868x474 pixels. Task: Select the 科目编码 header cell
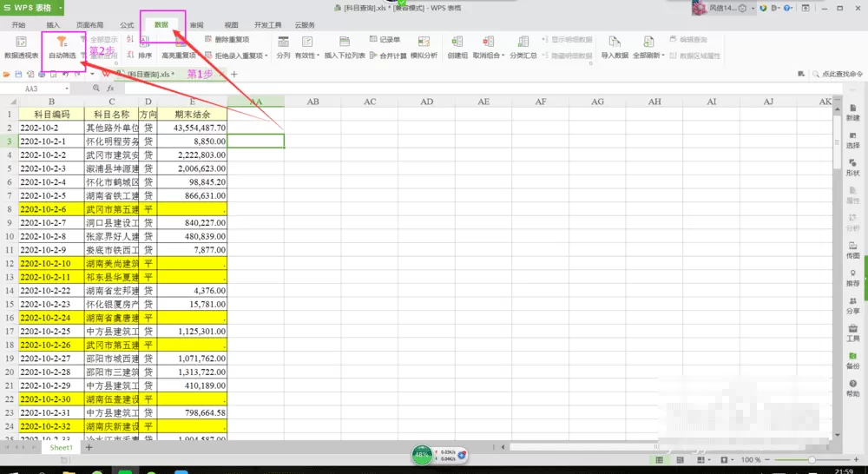51,114
